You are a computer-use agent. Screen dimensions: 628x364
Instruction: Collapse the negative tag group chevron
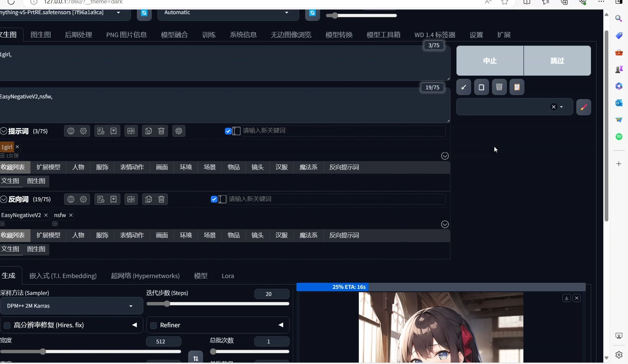[445, 224]
